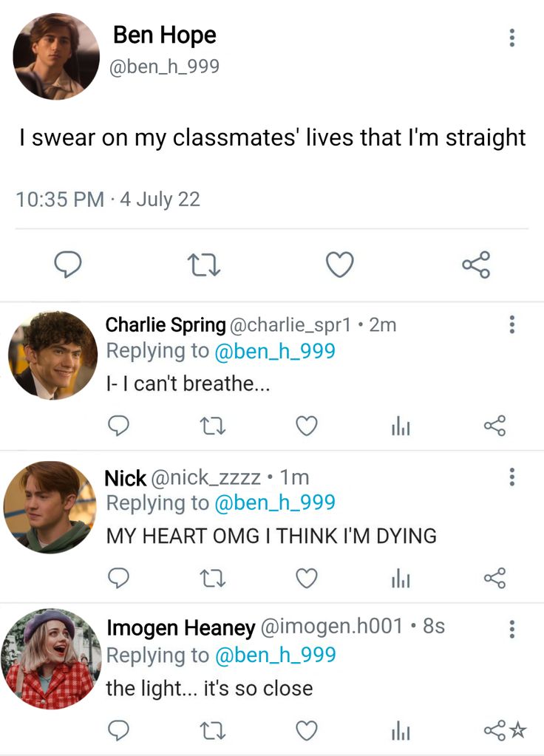Like Nick's MY HEART reply
This screenshot has width=544, height=756.
[307, 578]
